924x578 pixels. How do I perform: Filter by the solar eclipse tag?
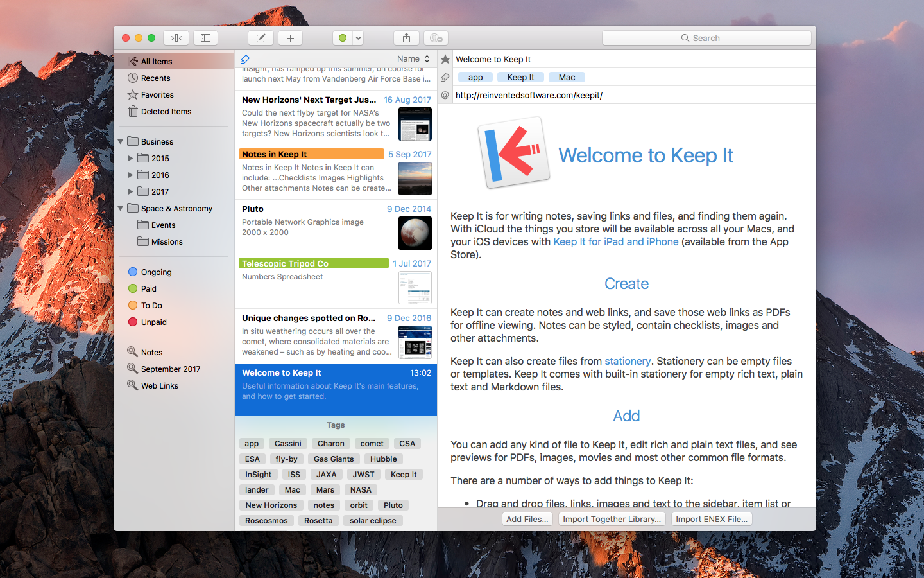373,521
